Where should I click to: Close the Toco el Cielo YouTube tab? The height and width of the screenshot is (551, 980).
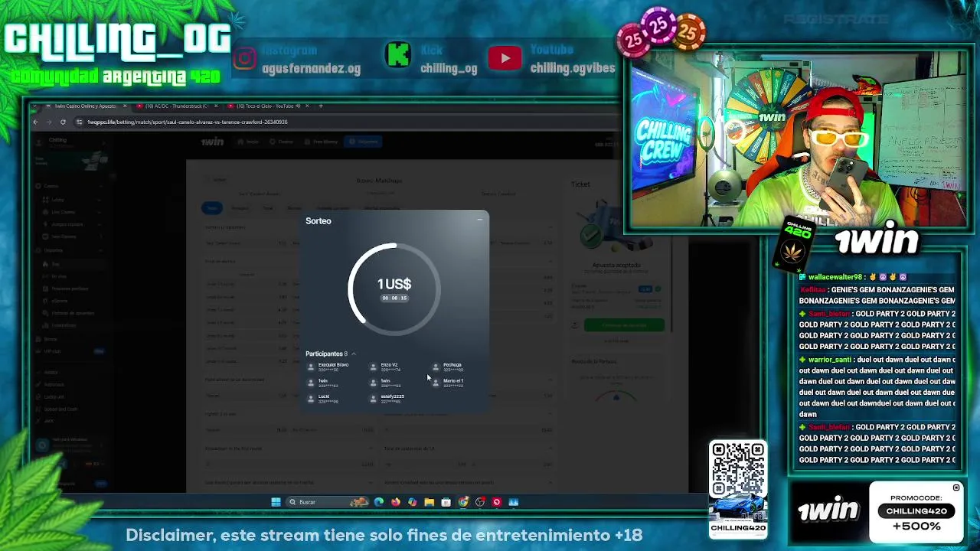[308, 106]
